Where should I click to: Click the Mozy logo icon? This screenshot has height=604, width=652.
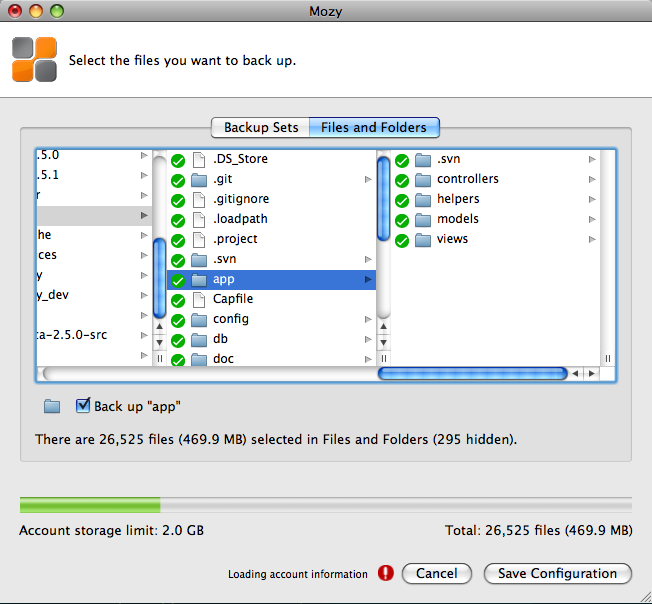(34, 59)
